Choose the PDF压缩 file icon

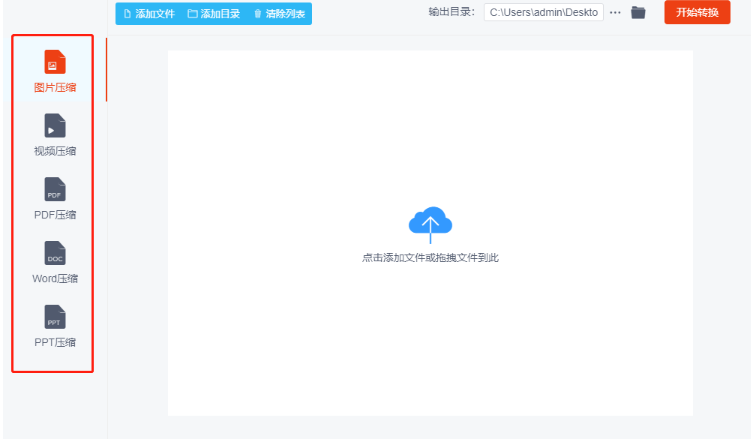click(x=55, y=189)
